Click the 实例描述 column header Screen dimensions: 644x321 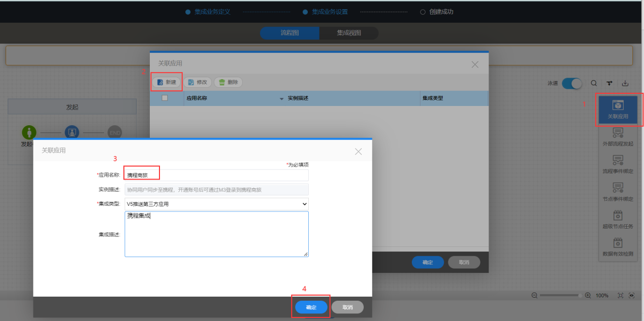point(298,98)
